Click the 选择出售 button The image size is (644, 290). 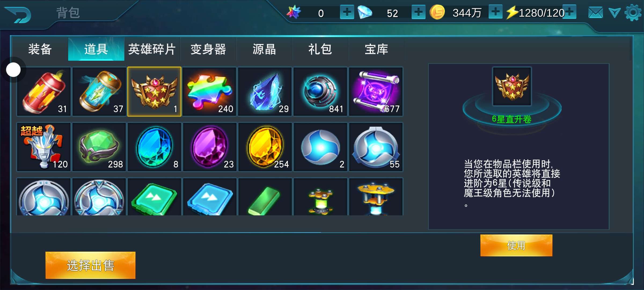90,265
